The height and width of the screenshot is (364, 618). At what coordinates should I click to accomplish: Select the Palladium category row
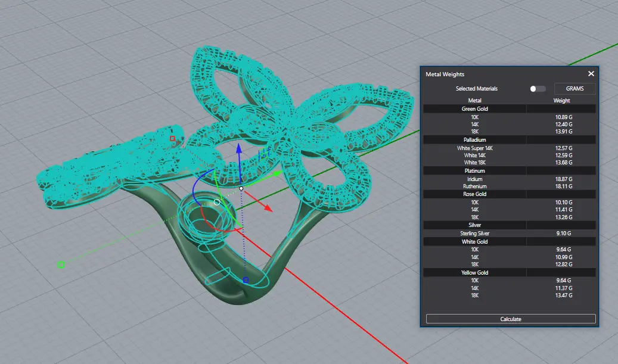(474, 140)
